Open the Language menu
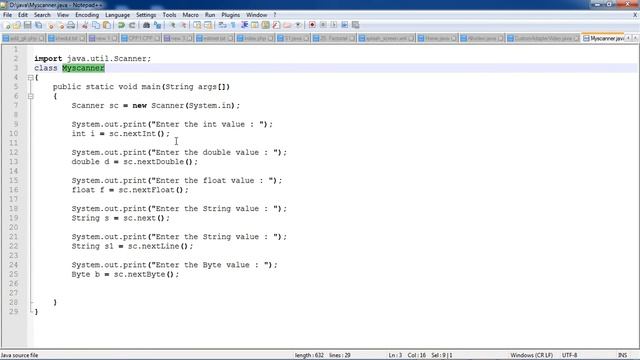640x360 pixels. [x=117, y=15]
